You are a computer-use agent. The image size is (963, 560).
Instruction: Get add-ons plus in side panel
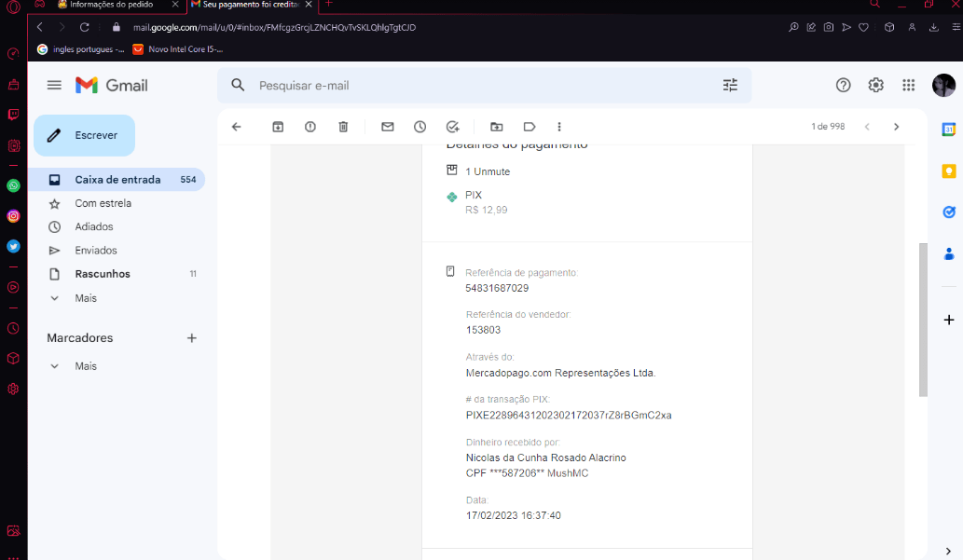pos(949,320)
